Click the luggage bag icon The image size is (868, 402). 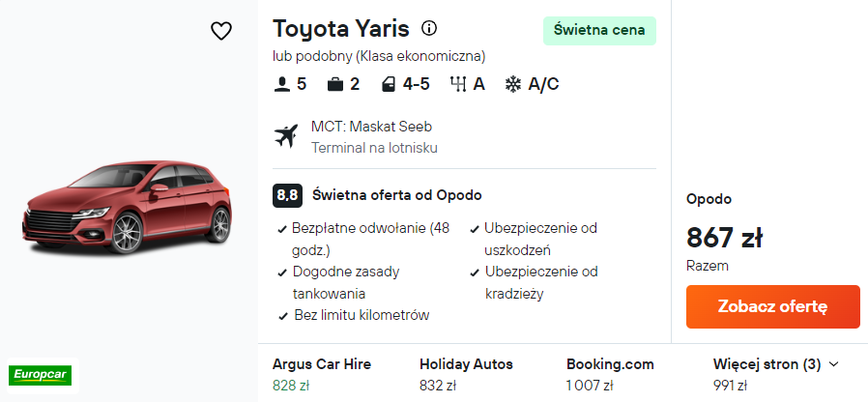[335, 84]
